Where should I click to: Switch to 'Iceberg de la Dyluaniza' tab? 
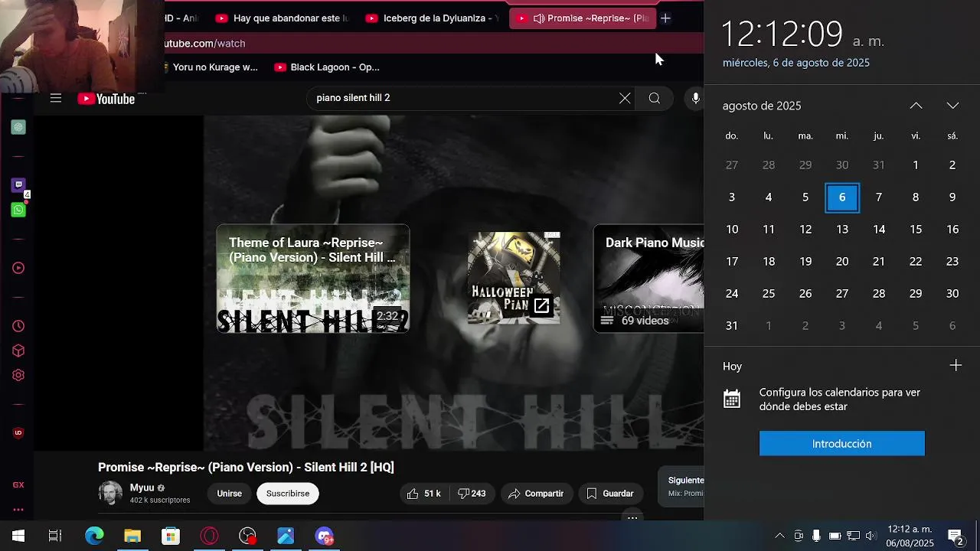pyautogui.click(x=433, y=18)
